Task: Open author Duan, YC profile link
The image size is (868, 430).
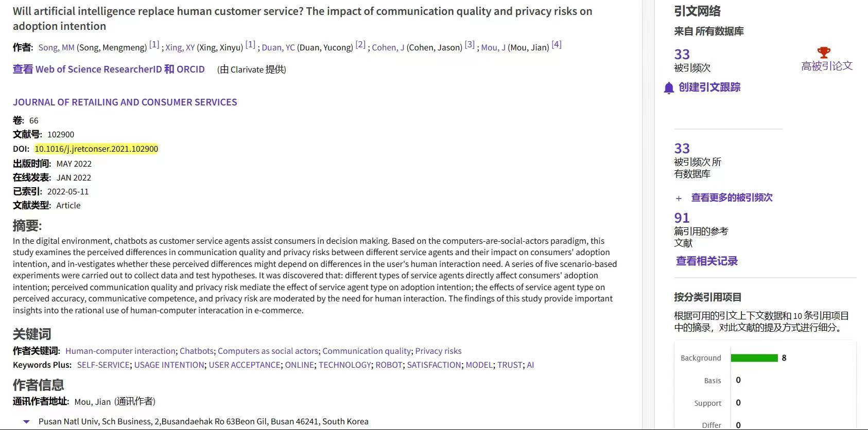Action: tap(278, 48)
